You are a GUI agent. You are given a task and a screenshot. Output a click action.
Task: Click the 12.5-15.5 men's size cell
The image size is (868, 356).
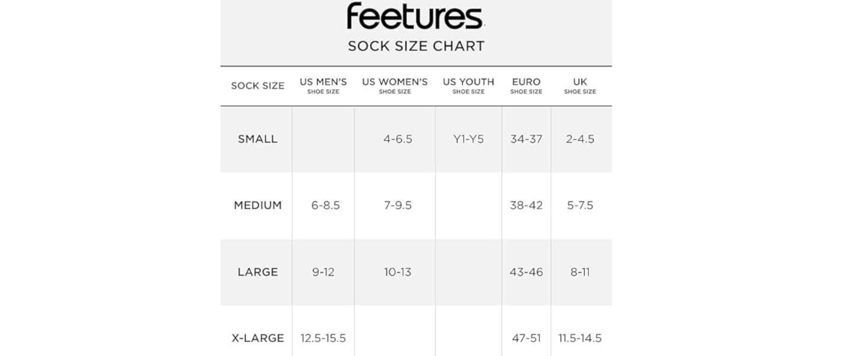323,338
